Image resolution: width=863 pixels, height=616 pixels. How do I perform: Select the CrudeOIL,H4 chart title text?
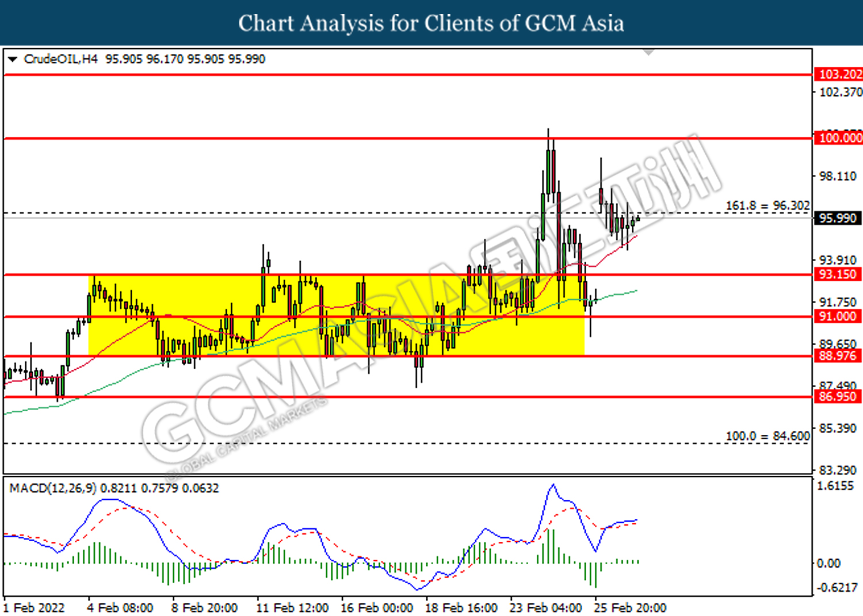pos(60,59)
